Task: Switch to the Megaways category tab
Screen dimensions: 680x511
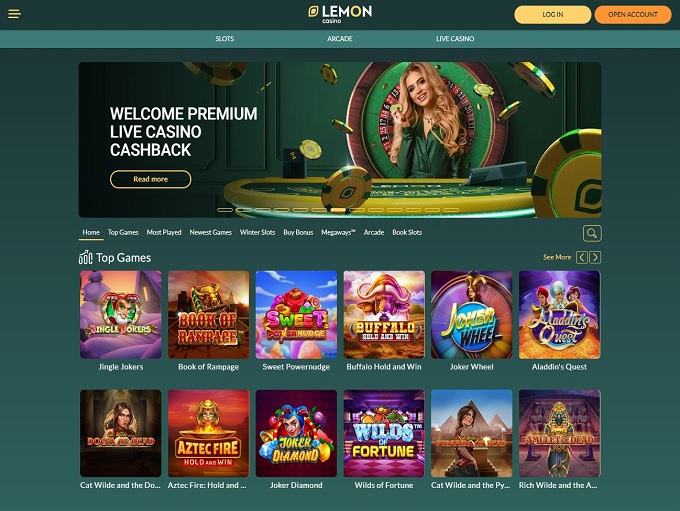Action: click(338, 233)
